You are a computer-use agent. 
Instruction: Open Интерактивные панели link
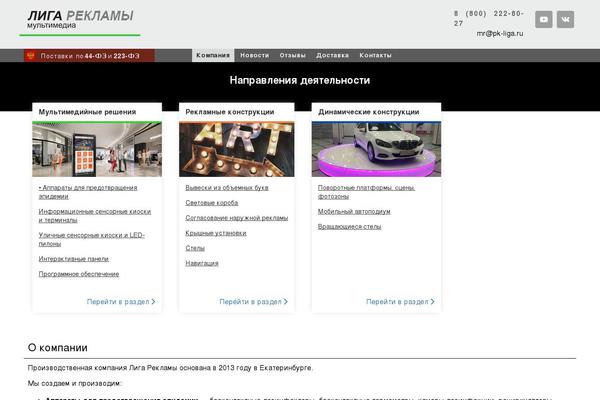click(x=73, y=259)
